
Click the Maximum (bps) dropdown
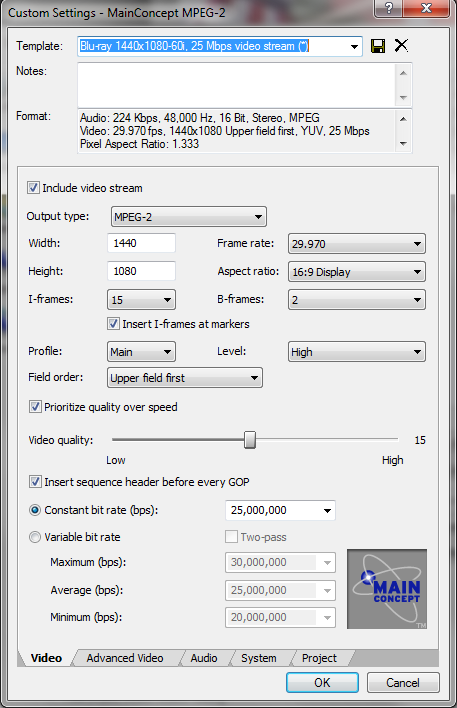[280, 563]
